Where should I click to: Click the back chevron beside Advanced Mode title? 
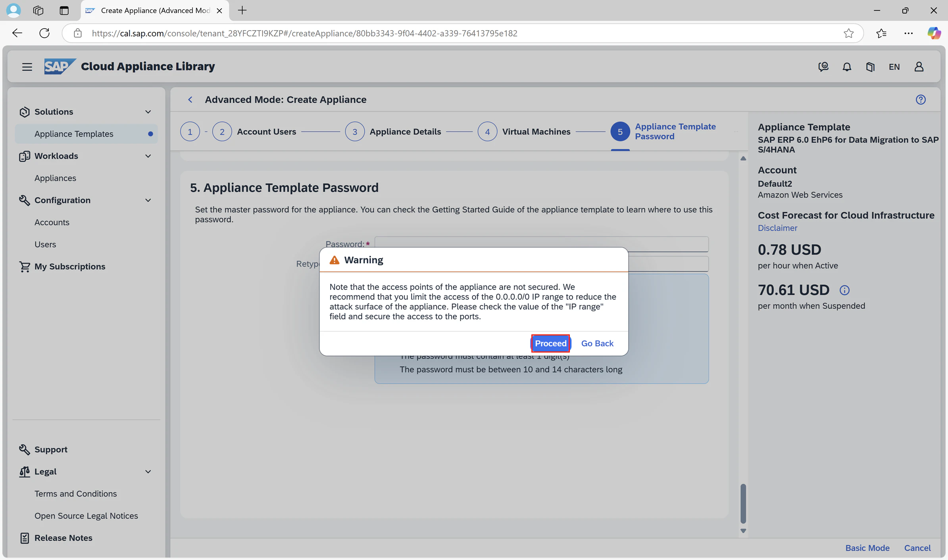point(190,100)
